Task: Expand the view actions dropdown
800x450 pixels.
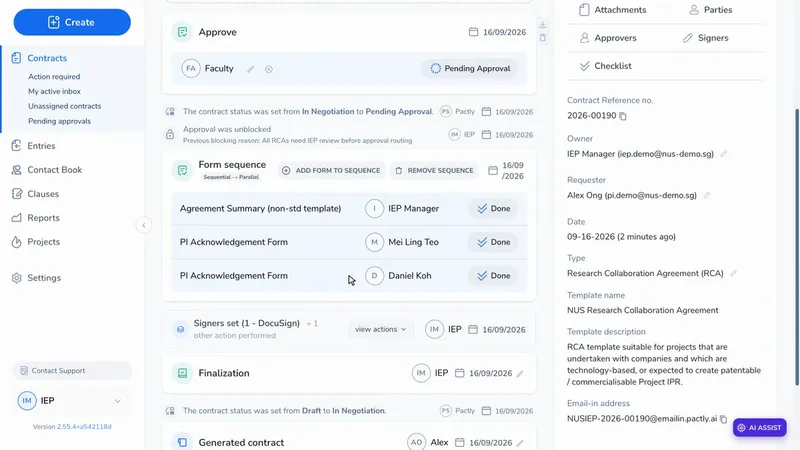Action: pyautogui.click(x=381, y=330)
